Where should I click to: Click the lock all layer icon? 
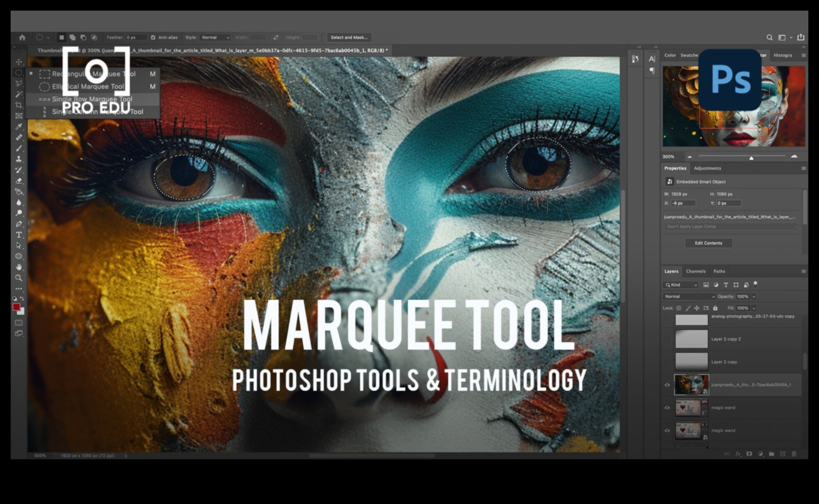coord(715,308)
